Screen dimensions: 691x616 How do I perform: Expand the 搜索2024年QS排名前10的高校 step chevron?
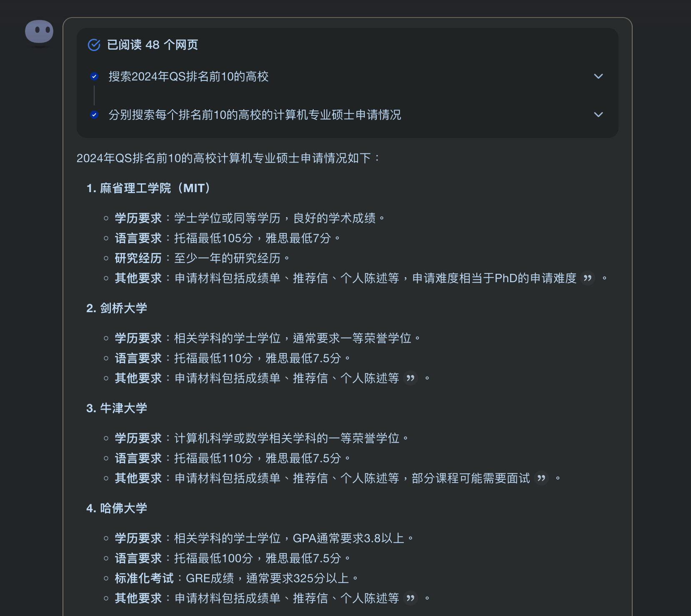click(598, 76)
